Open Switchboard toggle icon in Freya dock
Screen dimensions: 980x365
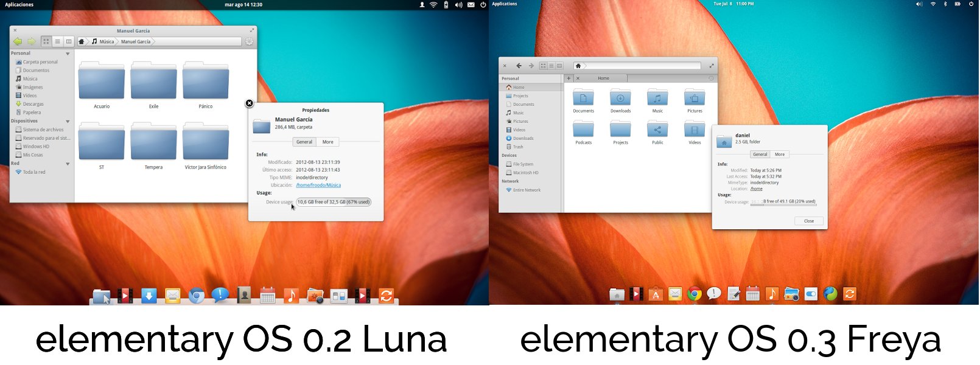811,294
